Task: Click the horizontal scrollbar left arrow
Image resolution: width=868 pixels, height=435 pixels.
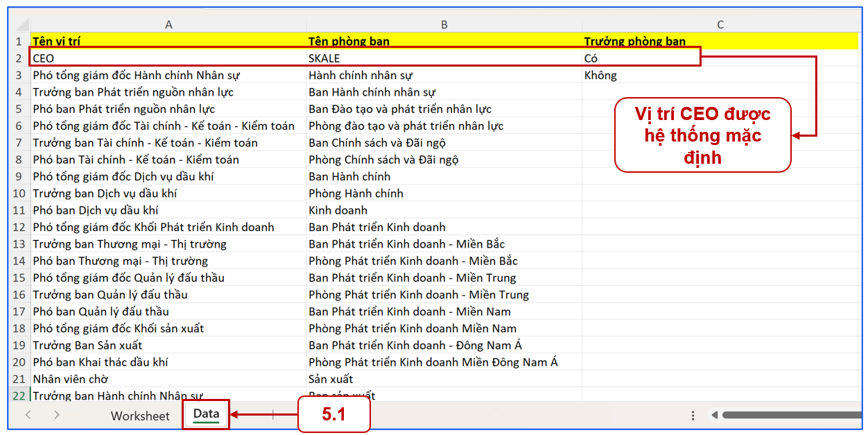Action: (x=714, y=415)
